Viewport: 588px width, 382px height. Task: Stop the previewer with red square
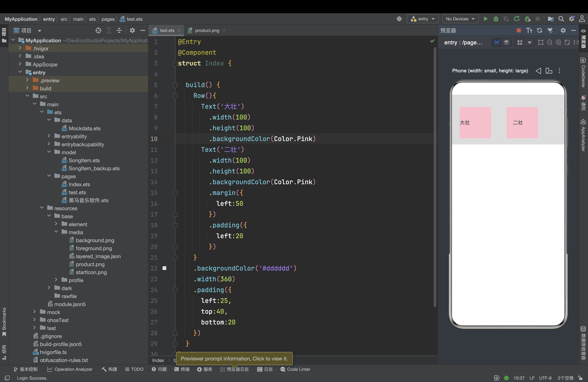click(x=519, y=30)
